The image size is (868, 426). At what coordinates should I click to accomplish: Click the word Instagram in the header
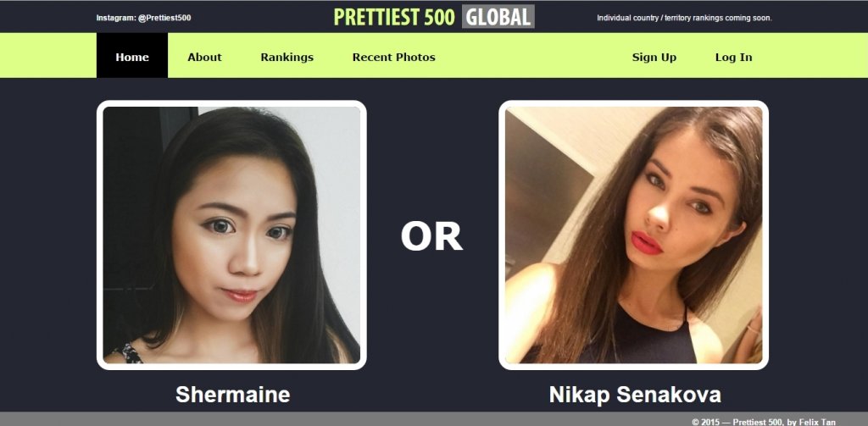115,18
